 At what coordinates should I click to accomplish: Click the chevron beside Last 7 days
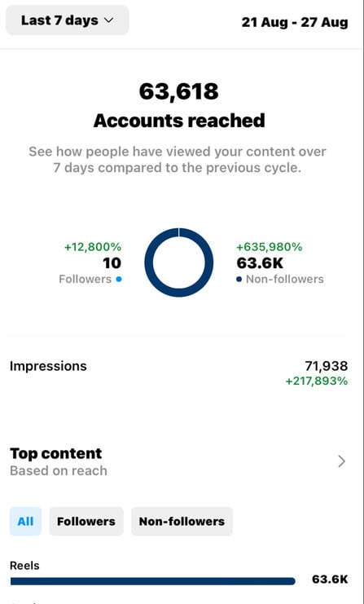click(109, 20)
